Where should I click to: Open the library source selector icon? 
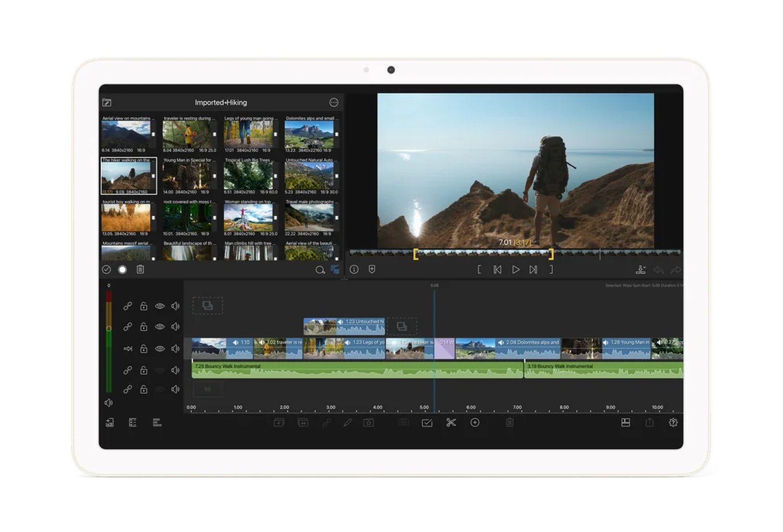point(107,103)
